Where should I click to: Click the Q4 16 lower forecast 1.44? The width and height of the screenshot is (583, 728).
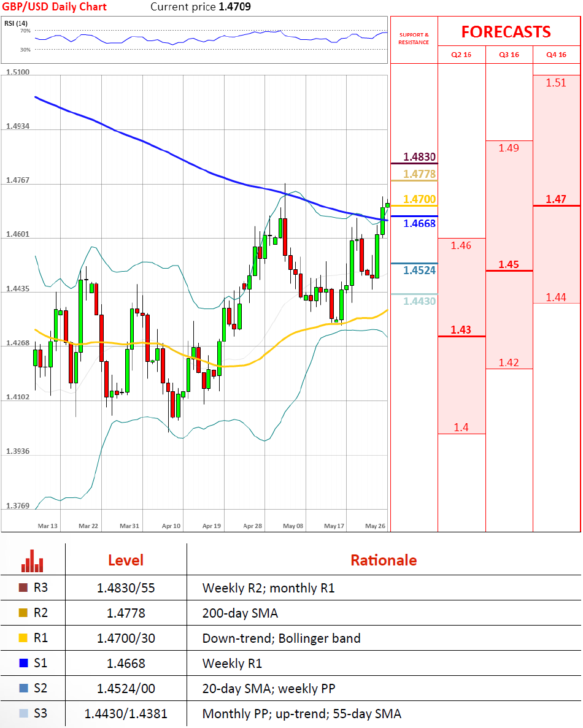556,297
